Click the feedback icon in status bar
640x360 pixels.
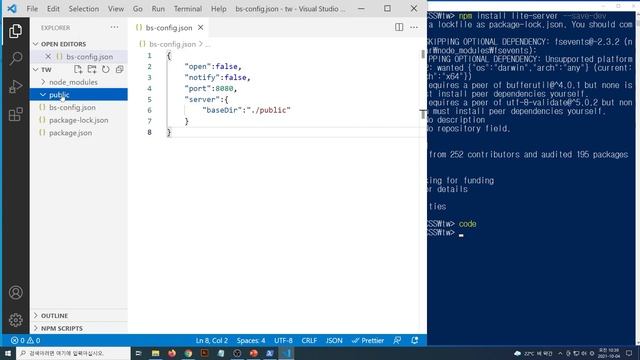pyautogui.click(x=397, y=340)
